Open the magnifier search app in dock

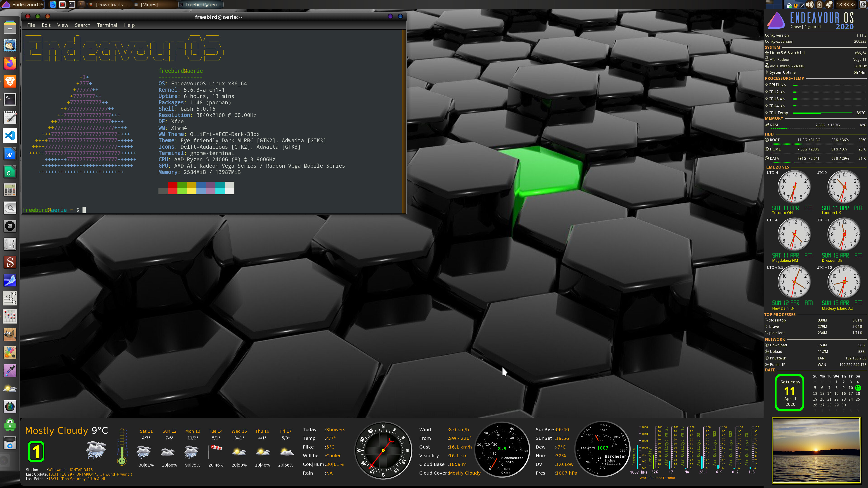tap(10, 208)
